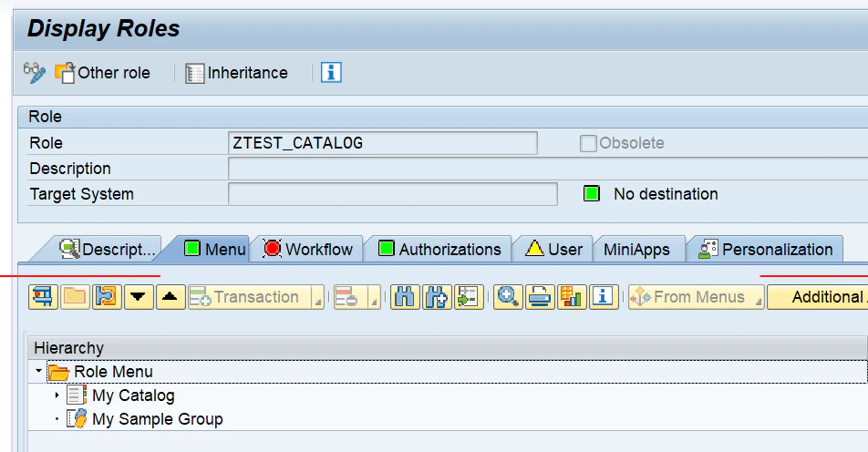Open the User tab
Screen dimensions: 868x452
tap(553, 250)
